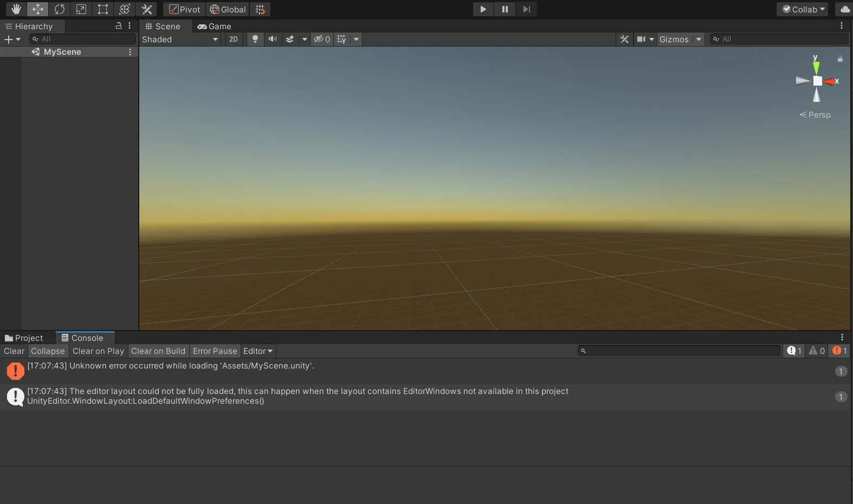Toggle scene visibility hidden objects count
The width and height of the screenshot is (853, 504).
click(x=322, y=39)
